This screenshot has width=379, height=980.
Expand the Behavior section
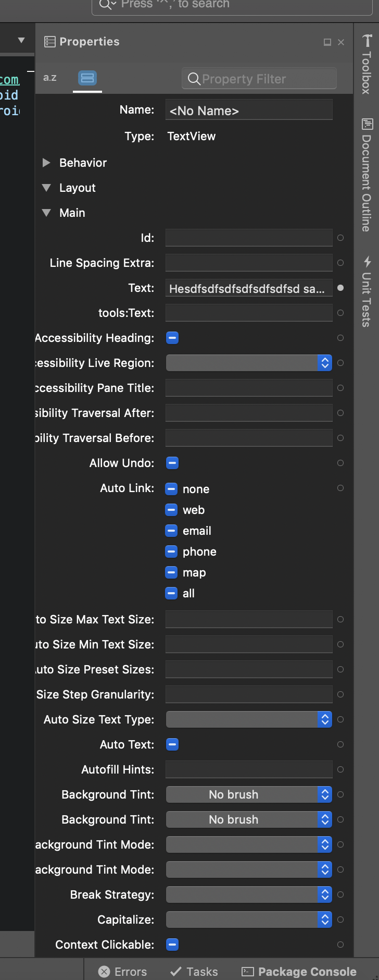pyautogui.click(x=46, y=163)
